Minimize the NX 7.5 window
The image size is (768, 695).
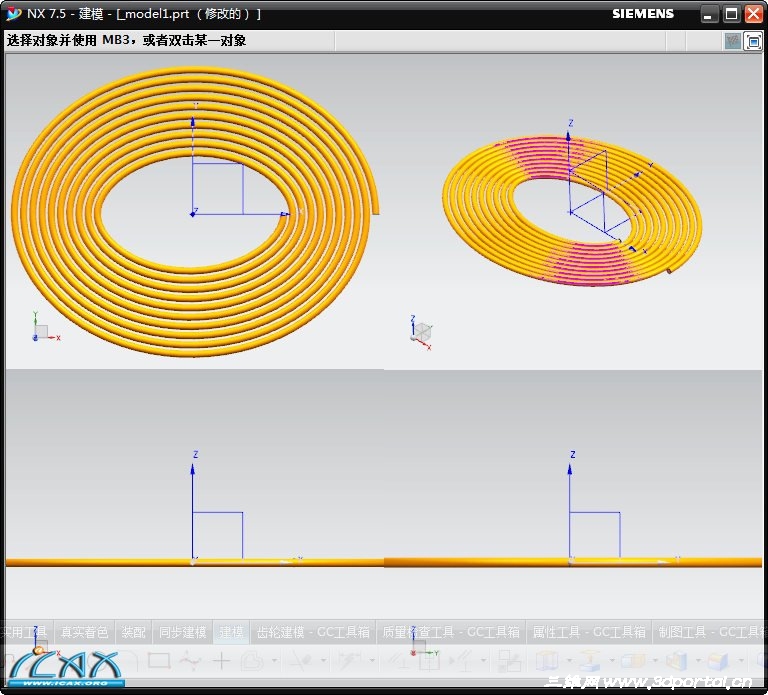click(x=707, y=14)
